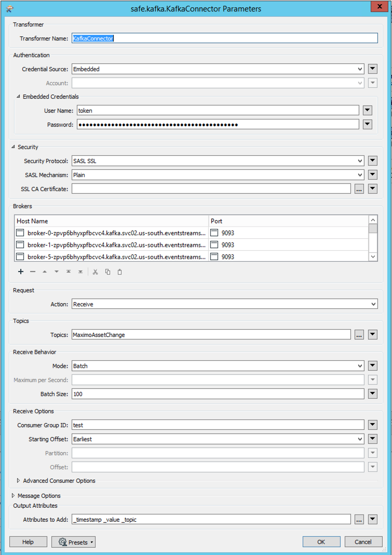Click the Host Name column header
392x555 pixels.
(112, 221)
